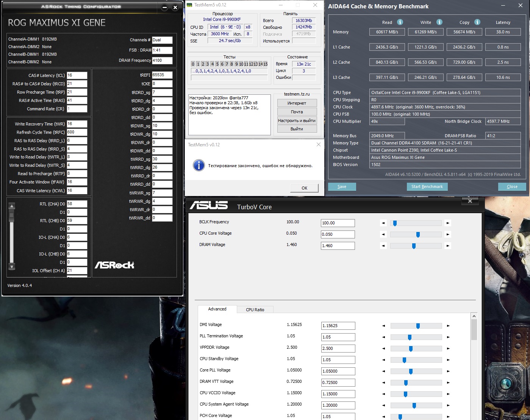Close the ASUS TurboV Core window
This screenshot has height=420, width=530.
470,201
